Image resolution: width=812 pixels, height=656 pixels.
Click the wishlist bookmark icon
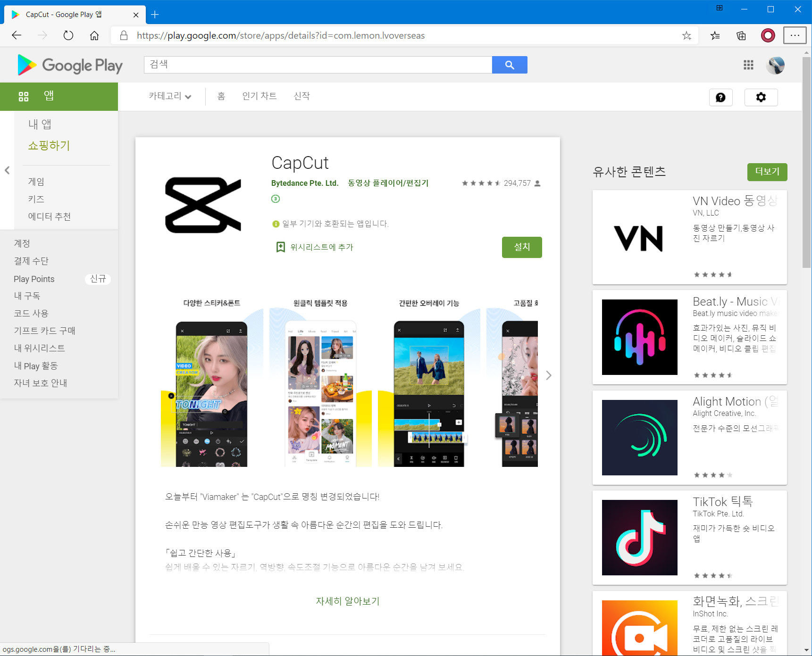281,247
